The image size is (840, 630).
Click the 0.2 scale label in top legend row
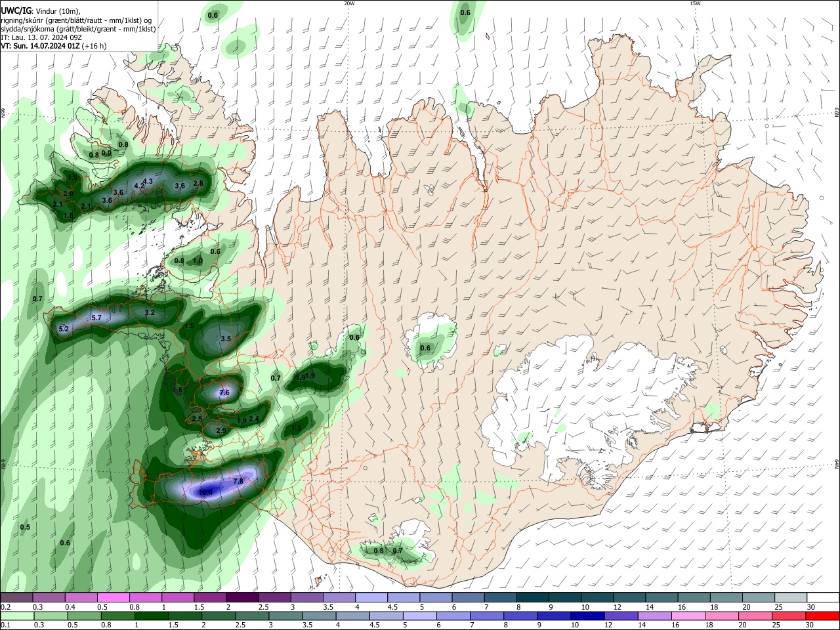(x=5, y=607)
